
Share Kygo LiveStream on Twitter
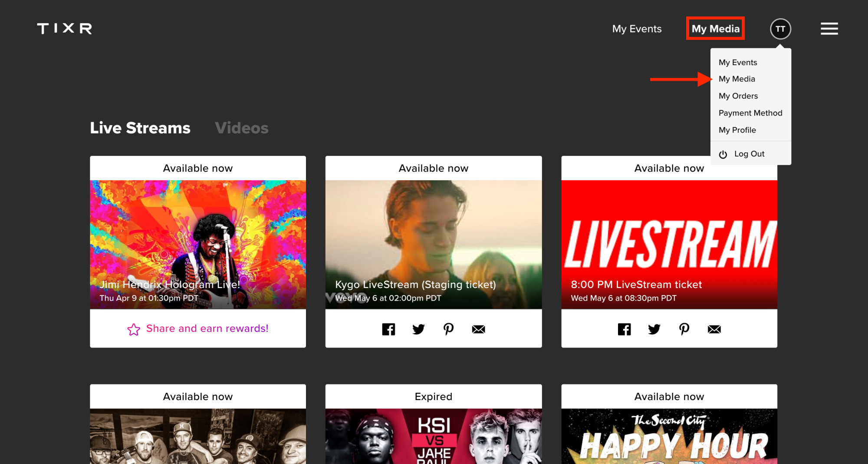pyautogui.click(x=418, y=329)
